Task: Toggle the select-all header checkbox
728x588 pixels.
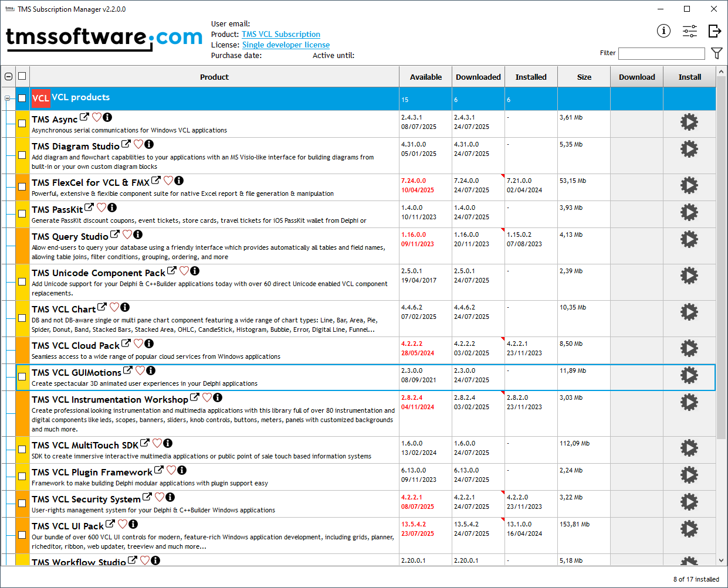Action: coord(22,76)
